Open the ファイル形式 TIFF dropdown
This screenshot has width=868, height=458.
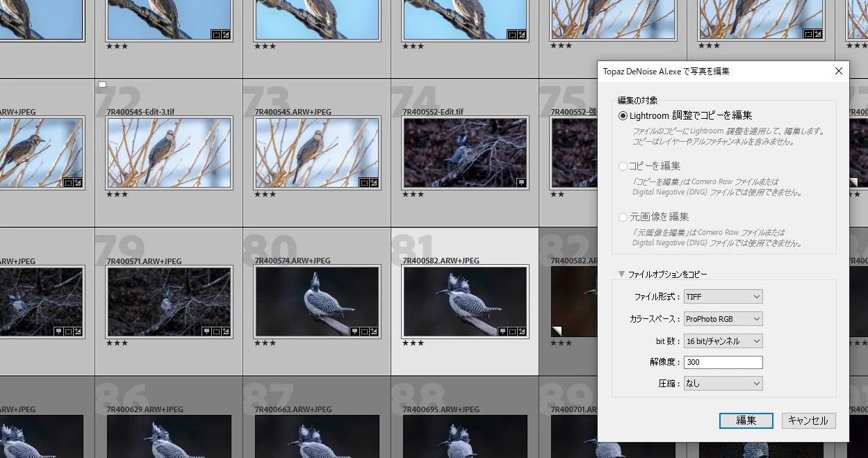coord(723,297)
